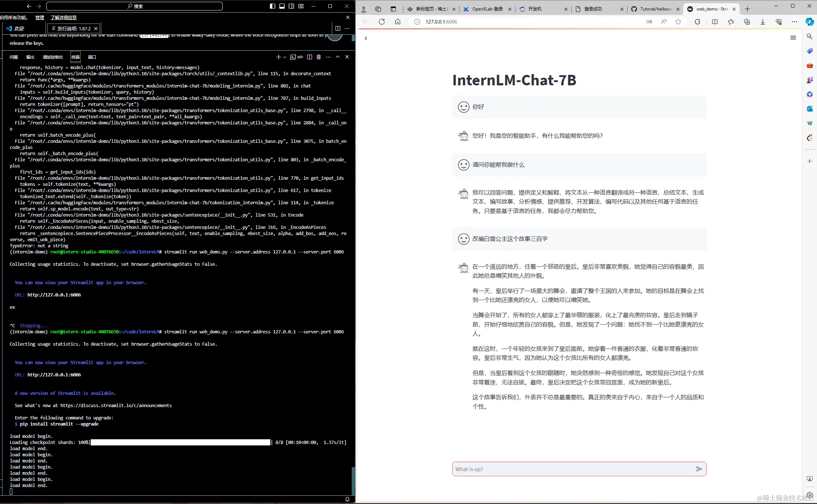Create a new terminal with the plus icon
817x504 pixels.
pos(278,57)
